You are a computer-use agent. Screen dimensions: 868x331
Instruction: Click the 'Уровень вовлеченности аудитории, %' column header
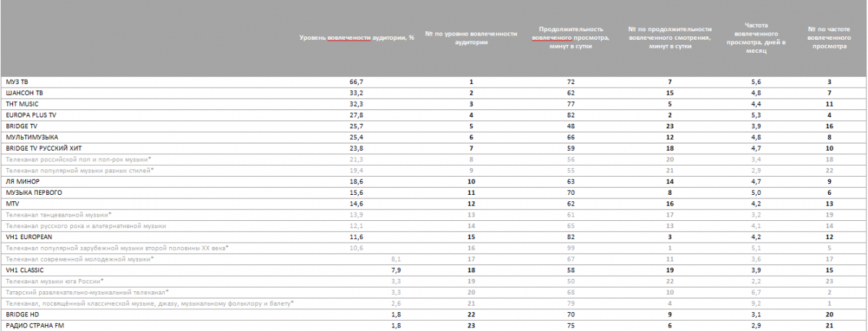click(357, 38)
